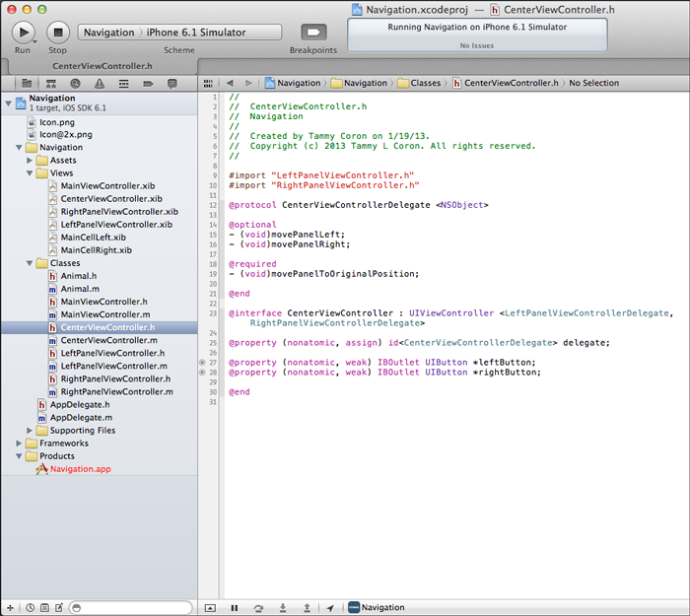Open the search navigator icon
This screenshot has height=616, width=690.
74,83
